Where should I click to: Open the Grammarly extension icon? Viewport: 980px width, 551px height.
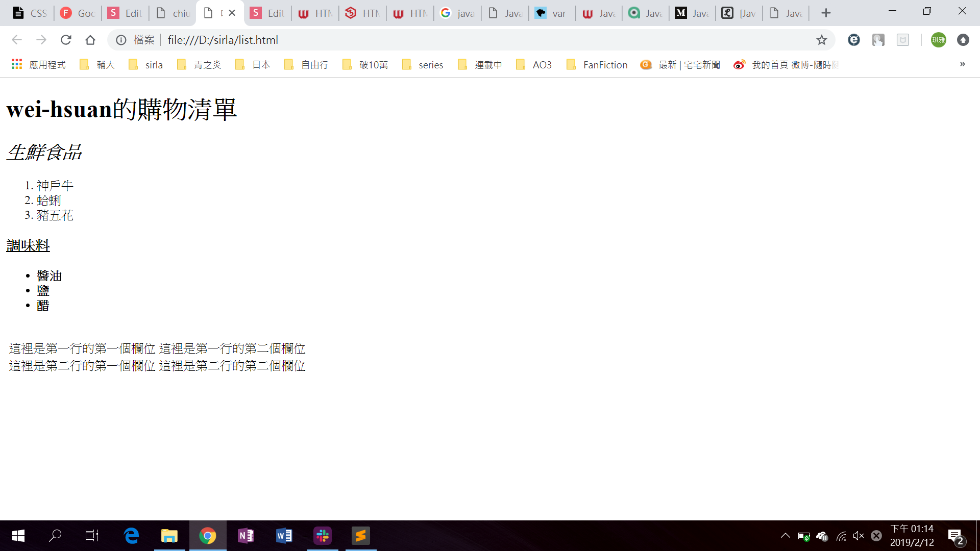coord(853,40)
